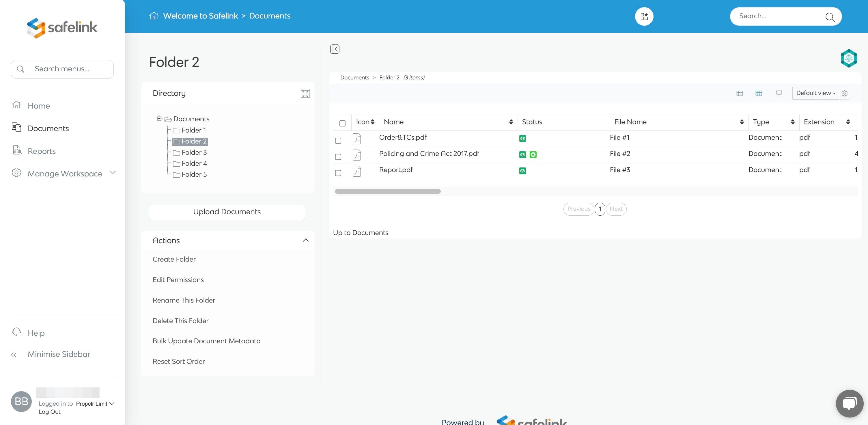Click the Upload Documents button
The image size is (868, 425).
227,212
